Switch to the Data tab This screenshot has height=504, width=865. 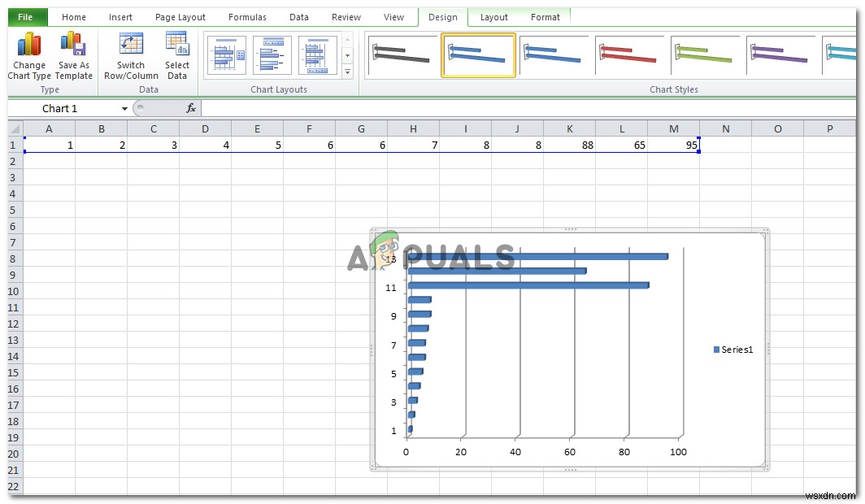pyautogui.click(x=298, y=17)
